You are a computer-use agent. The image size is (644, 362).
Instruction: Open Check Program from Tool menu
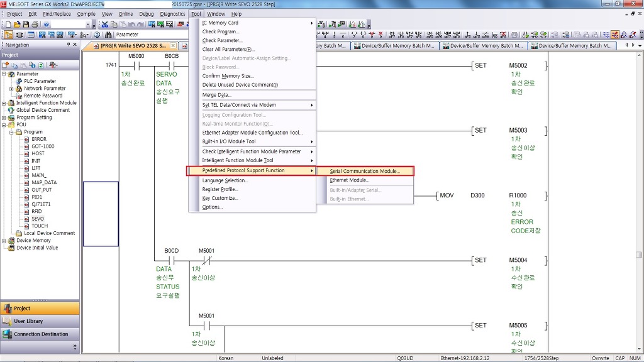tap(220, 31)
